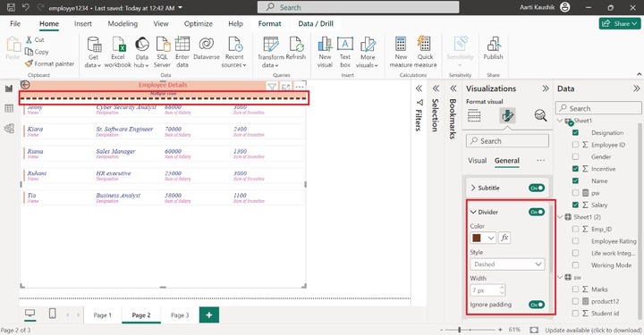Image resolution: width=644 pixels, height=335 pixels.
Task: Toggle the Divider switch off
Action: click(537, 212)
